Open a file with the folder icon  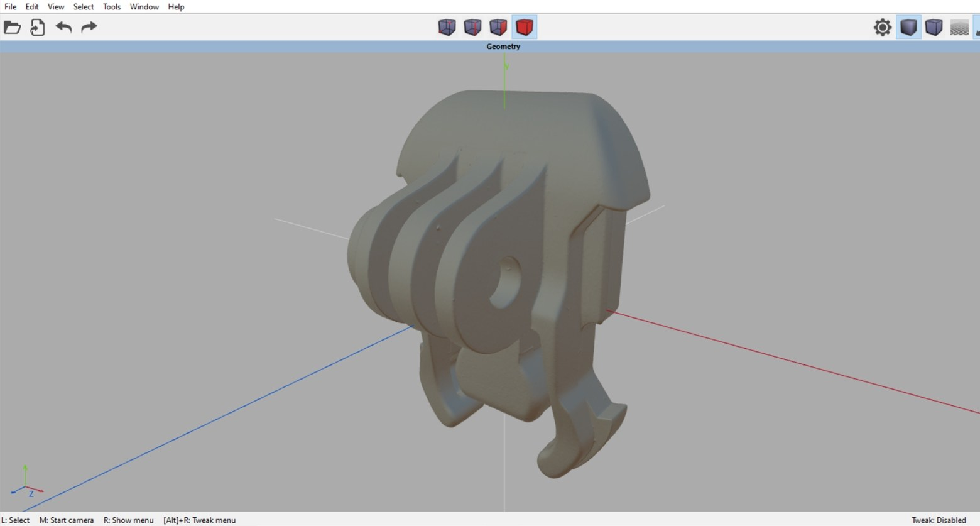12,27
